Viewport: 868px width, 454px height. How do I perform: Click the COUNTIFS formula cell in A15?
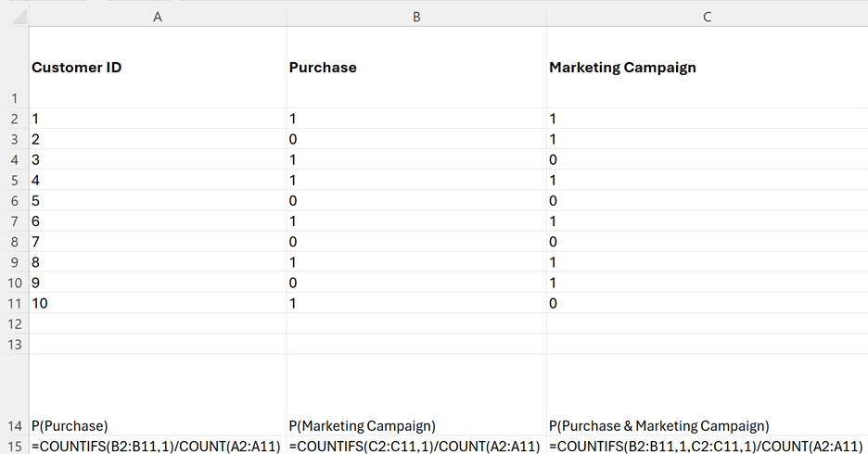click(x=157, y=447)
